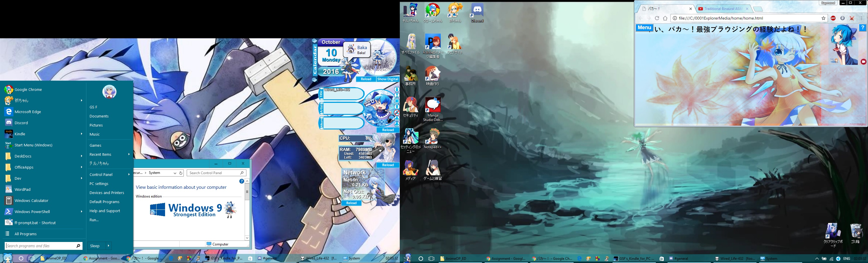
Task: Expand the OfficeApps folder submenu
Action: (81, 167)
